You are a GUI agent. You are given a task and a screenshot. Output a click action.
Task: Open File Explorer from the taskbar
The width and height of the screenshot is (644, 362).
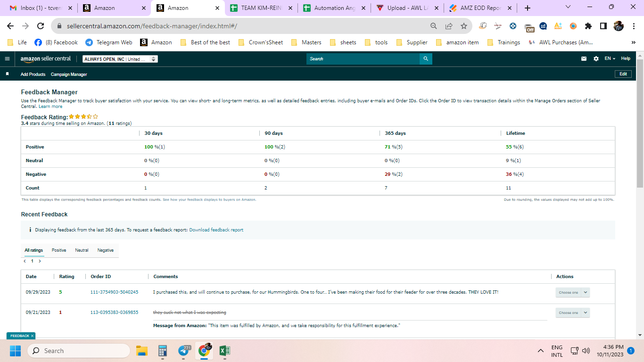[x=142, y=351]
